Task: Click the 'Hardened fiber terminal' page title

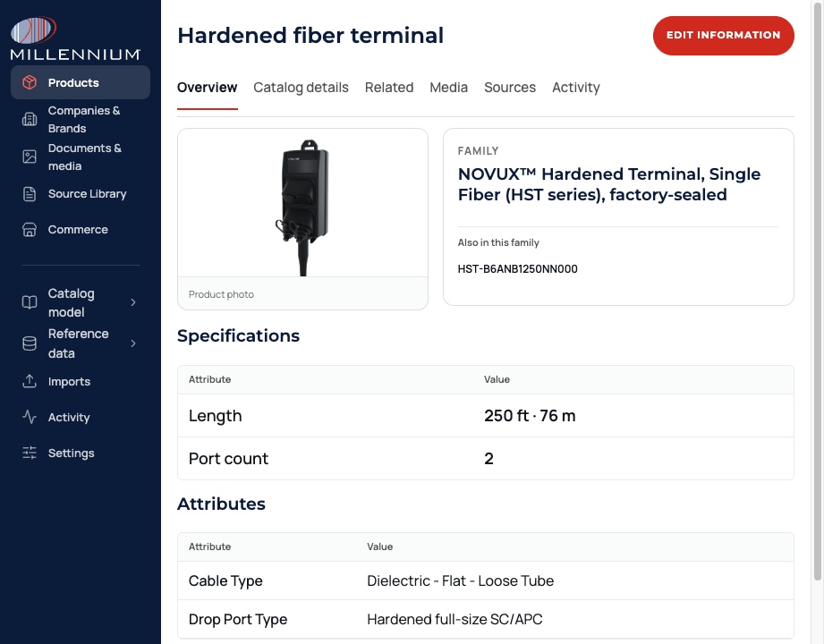Action: pyautogui.click(x=310, y=35)
